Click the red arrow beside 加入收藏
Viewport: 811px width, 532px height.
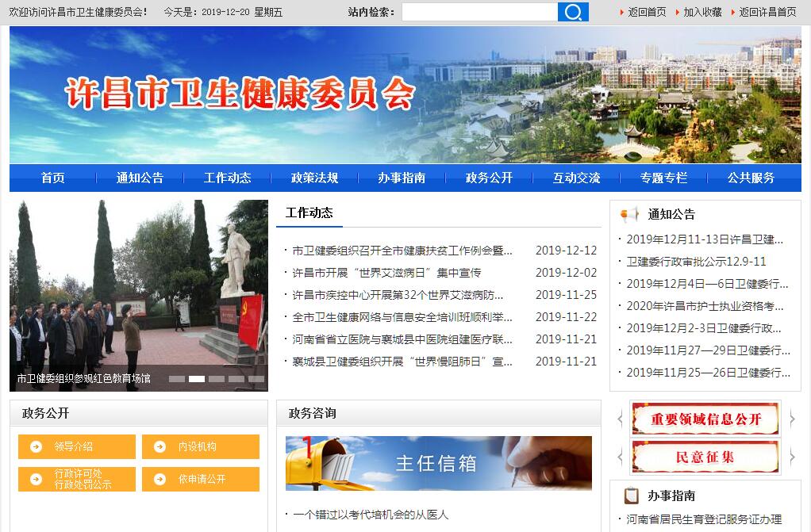677,12
